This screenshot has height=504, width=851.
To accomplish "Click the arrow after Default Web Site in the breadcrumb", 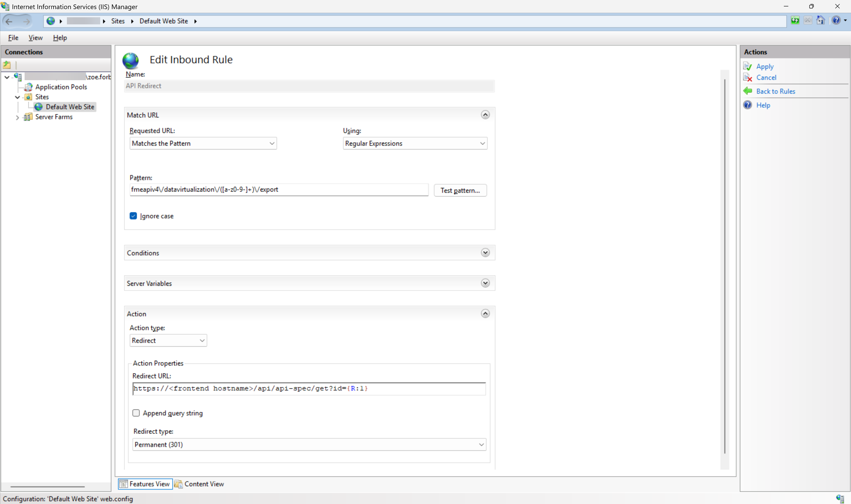I will pos(195,21).
